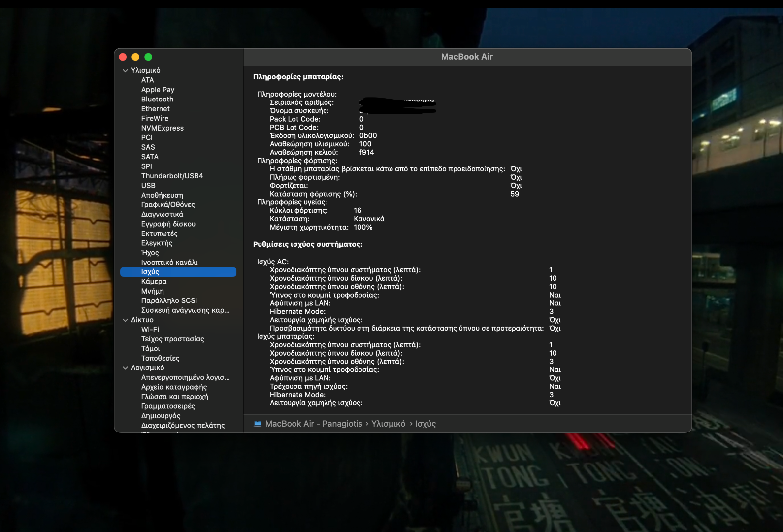Click the Κατάσταση value Κανονικά
783x532 pixels.
[369, 219]
